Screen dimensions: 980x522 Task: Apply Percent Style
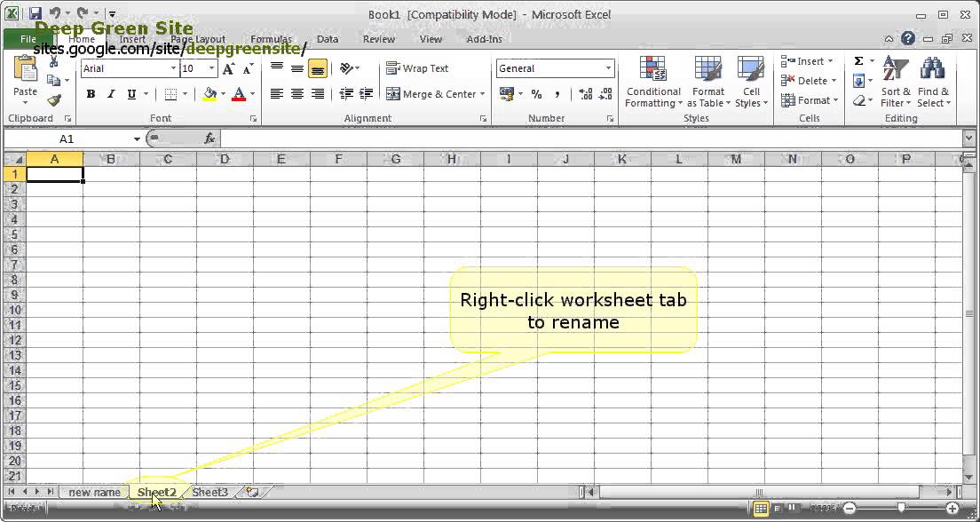pos(536,94)
